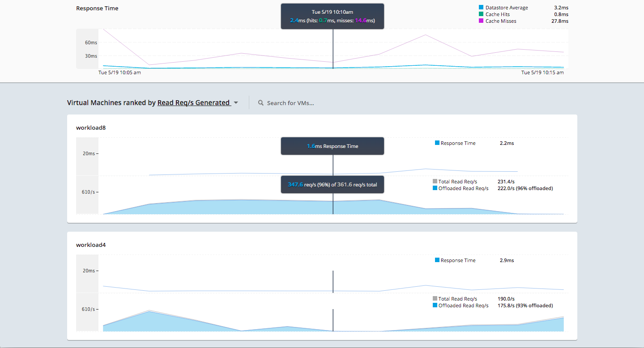This screenshot has width=644, height=348.
Task: Click the 1.6ms Response Time tooltip
Action: (x=333, y=146)
